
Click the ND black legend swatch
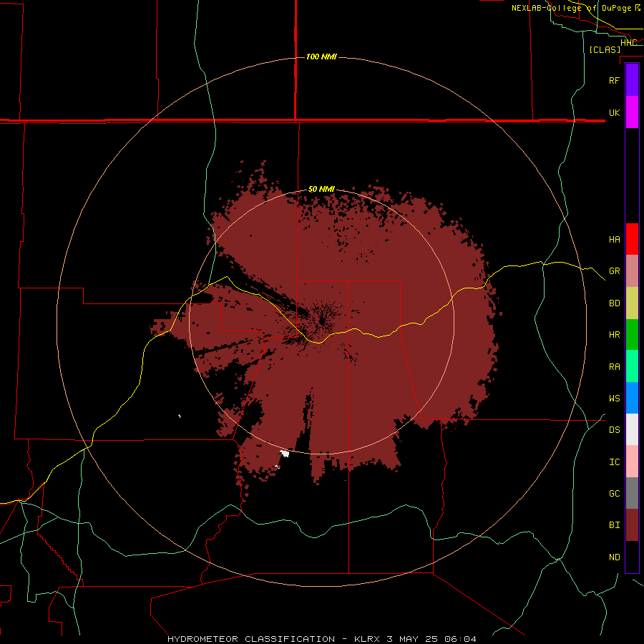click(x=632, y=557)
